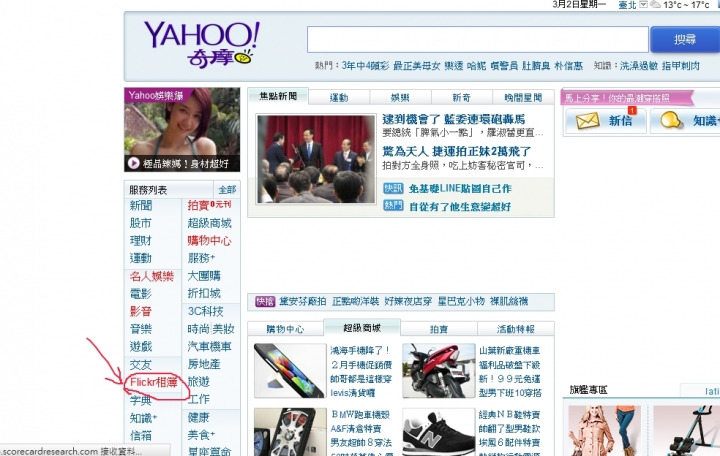
Task: Click trending search 最正美母女
Action: (416, 66)
